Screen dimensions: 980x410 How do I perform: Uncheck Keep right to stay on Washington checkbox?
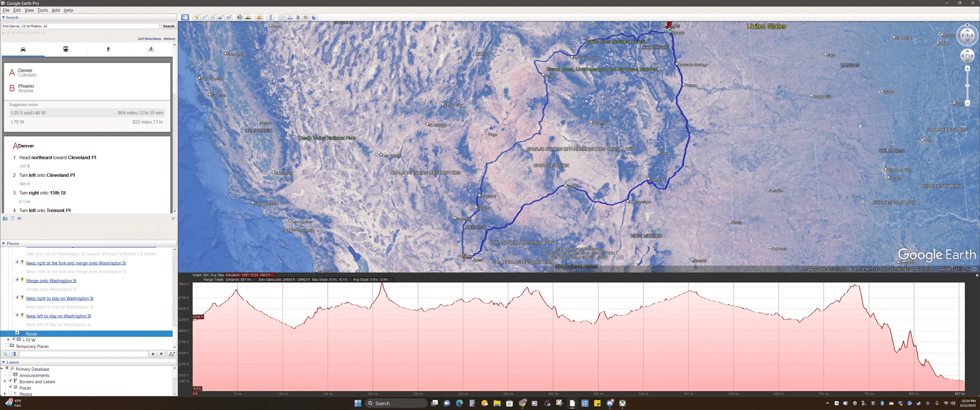(x=17, y=297)
